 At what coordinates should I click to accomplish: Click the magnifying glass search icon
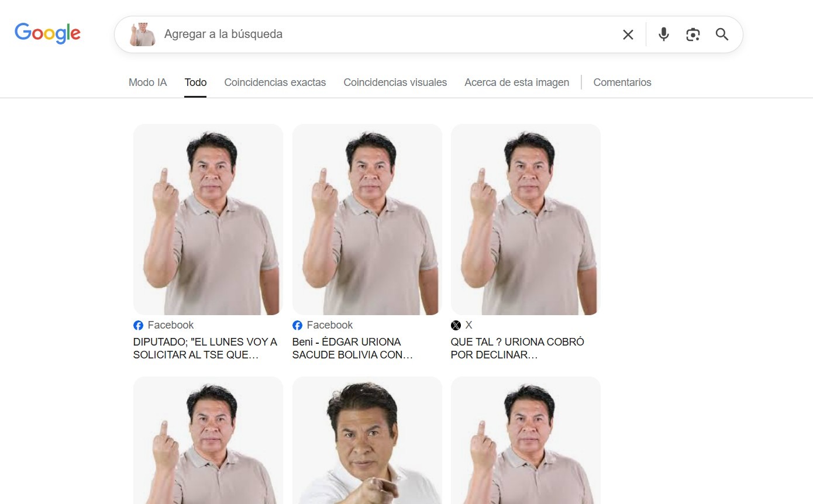722,34
